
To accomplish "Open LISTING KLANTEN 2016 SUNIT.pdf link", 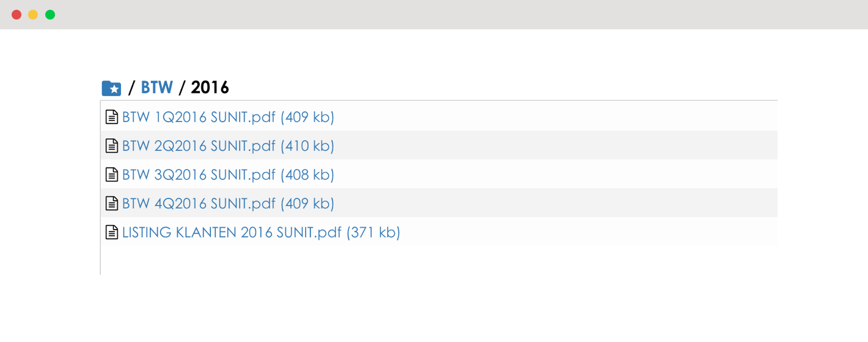I will [x=261, y=232].
